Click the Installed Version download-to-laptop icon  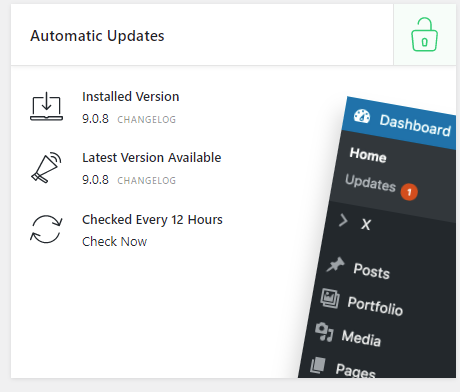point(46,106)
